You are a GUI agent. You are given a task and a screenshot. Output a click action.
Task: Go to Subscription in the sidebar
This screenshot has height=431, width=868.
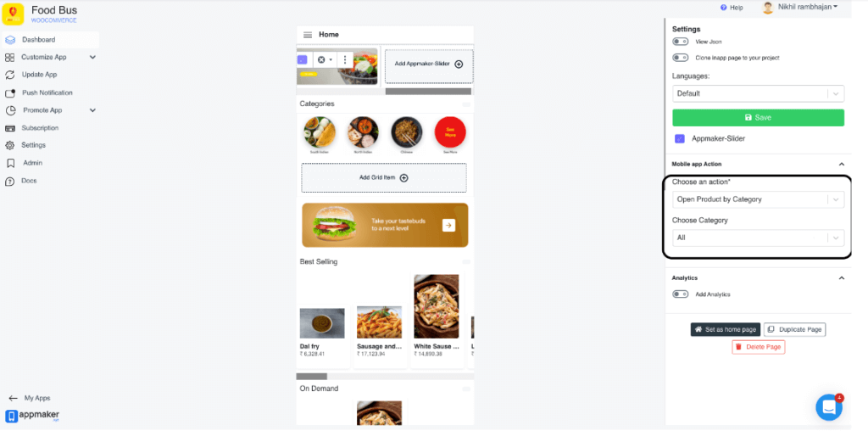pyautogui.click(x=40, y=128)
